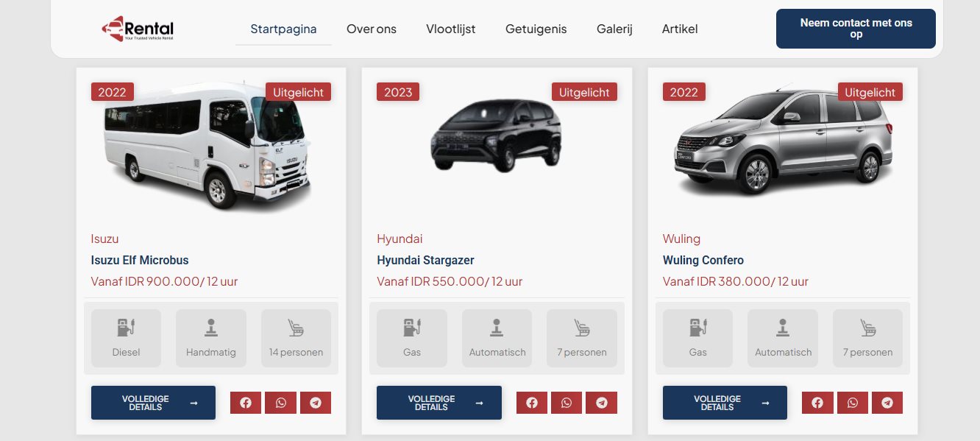This screenshot has width=980, height=441.
Task: Click Neem contact met ons op button
Action: [x=856, y=29]
